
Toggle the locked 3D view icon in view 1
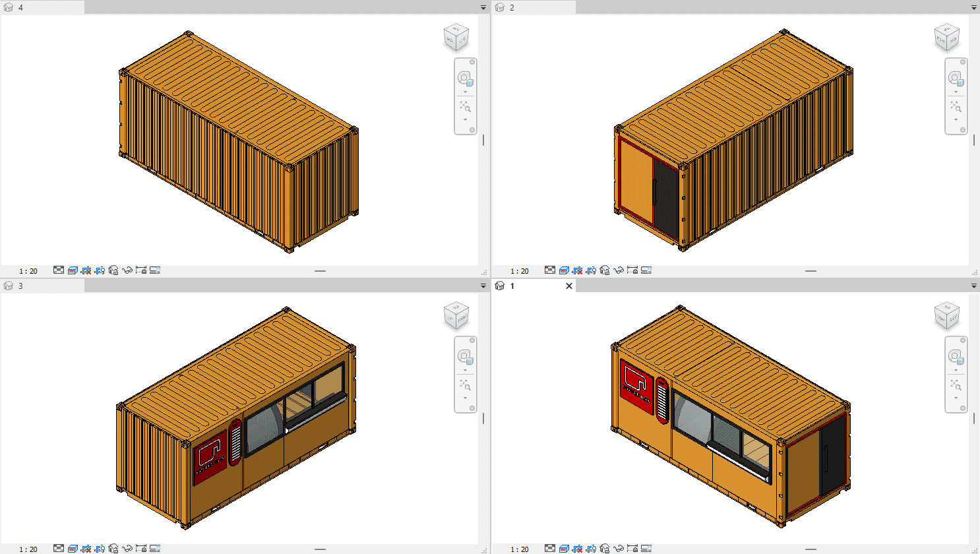point(605,549)
